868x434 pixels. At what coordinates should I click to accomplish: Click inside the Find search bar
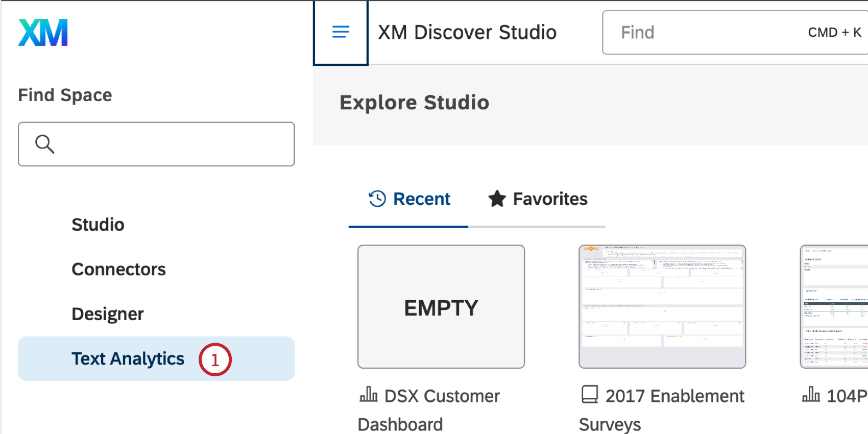pyautogui.click(x=689, y=32)
